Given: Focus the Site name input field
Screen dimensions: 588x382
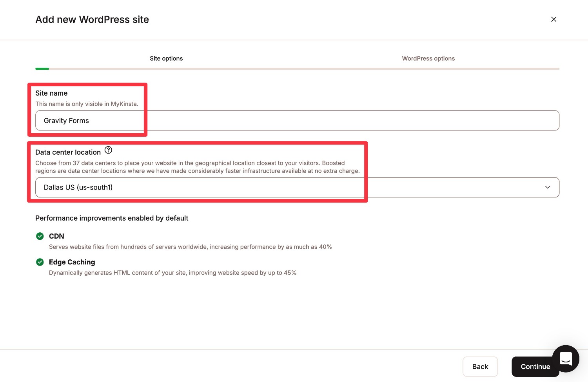Looking at the screenshot, I should (x=297, y=121).
